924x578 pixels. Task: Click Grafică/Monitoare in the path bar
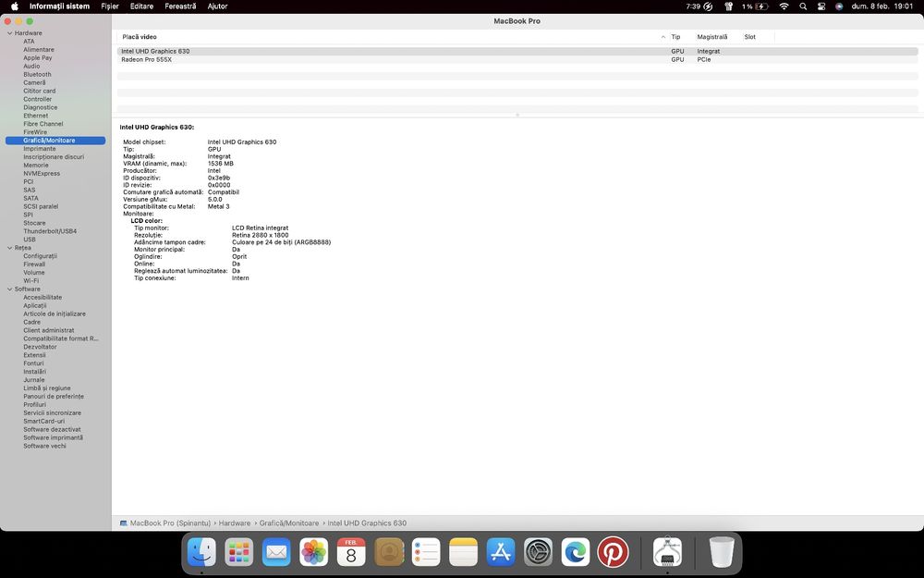[288, 523]
